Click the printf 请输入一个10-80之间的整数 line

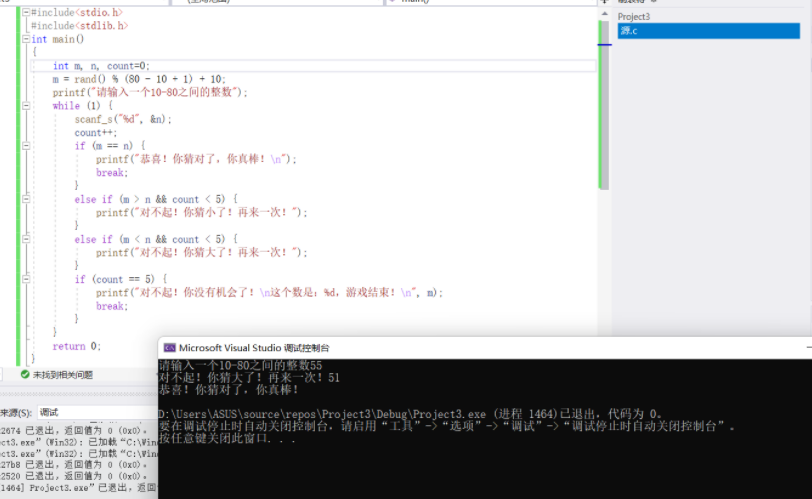coord(150,93)
